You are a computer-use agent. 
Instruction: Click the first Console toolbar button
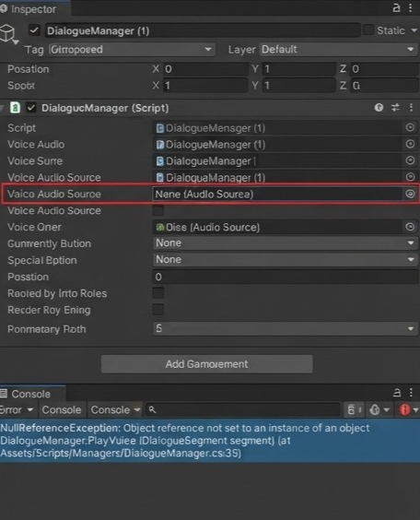coord(62,410)
